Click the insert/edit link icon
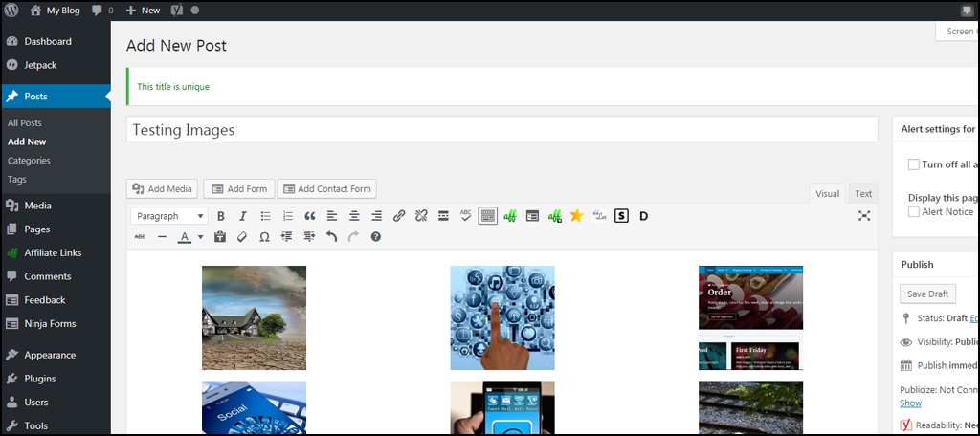980x436 pixels. point(399,216)
